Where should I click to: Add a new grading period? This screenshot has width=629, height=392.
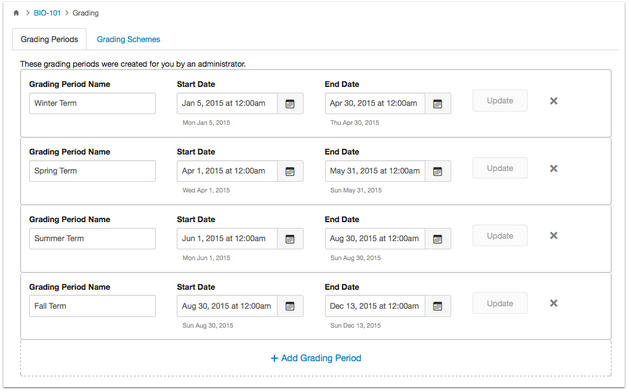[x=316, y=358]
